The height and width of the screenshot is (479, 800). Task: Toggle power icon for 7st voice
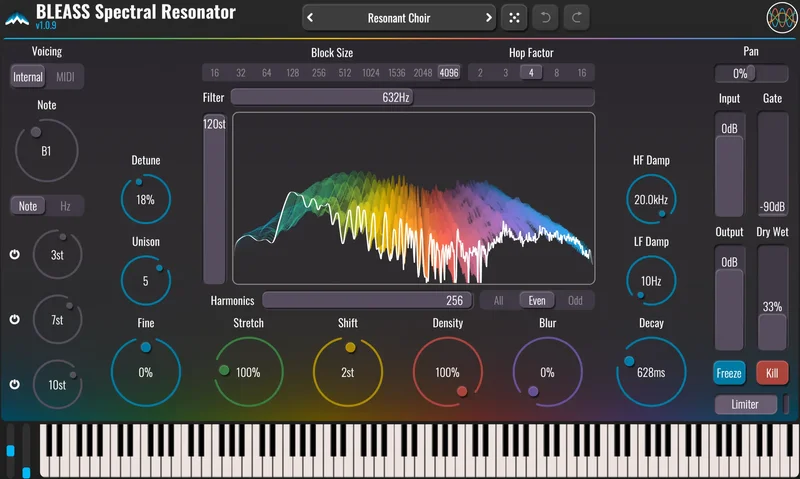15,319
